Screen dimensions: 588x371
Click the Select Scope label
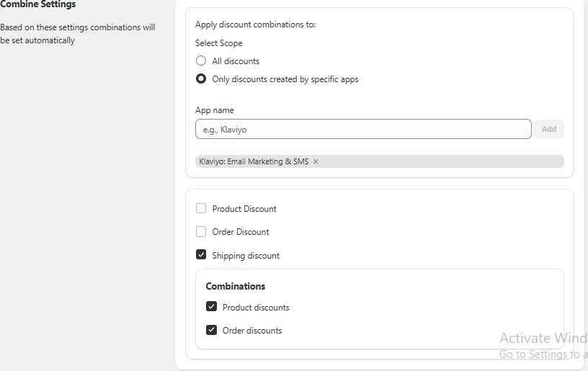[x=218, y=43]
